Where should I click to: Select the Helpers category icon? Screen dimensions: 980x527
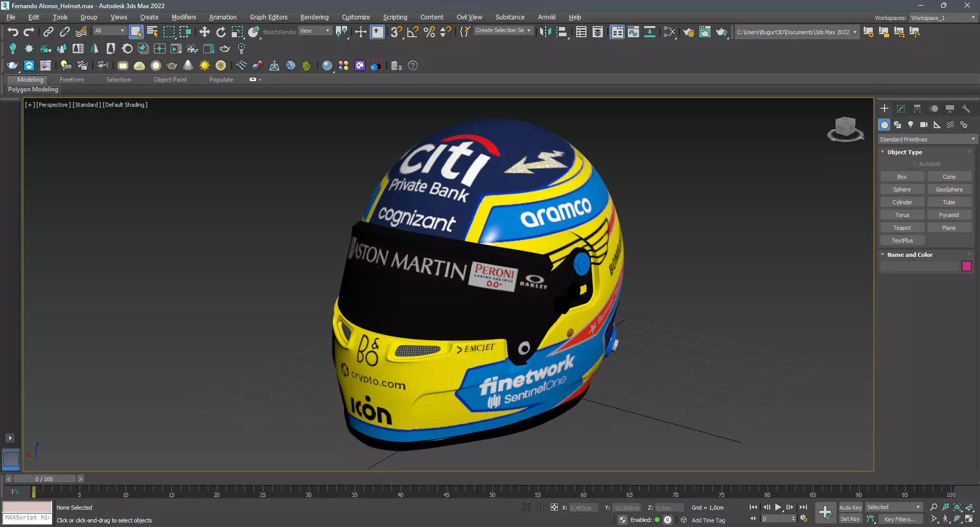(x=937, y=125)
